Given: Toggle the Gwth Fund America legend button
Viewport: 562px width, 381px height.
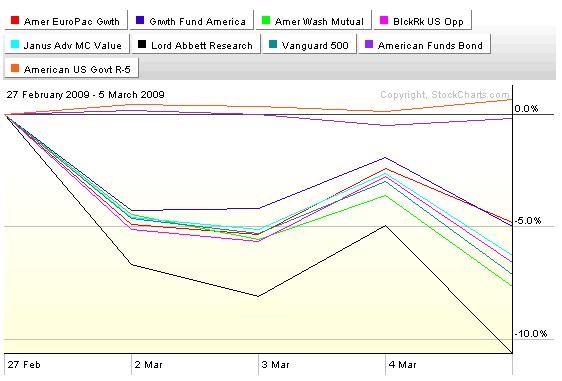Looking at the screenshot, I should [x=192, y=20].
